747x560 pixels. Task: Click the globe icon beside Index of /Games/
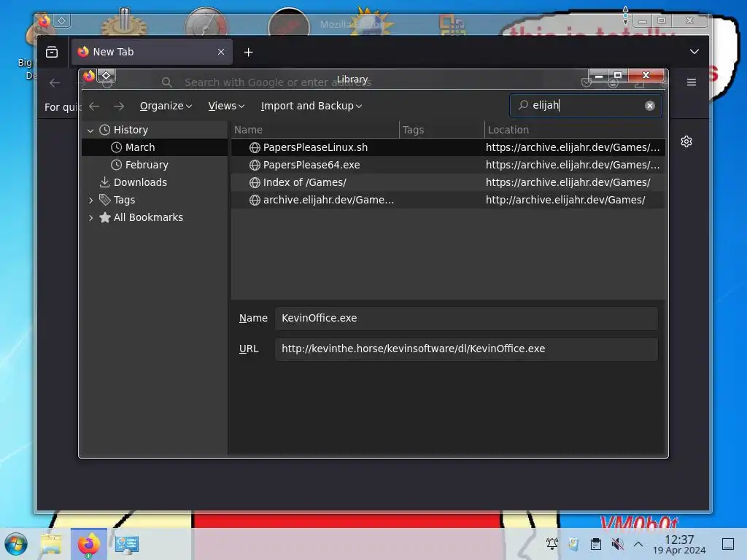click(x=255, y=182)
